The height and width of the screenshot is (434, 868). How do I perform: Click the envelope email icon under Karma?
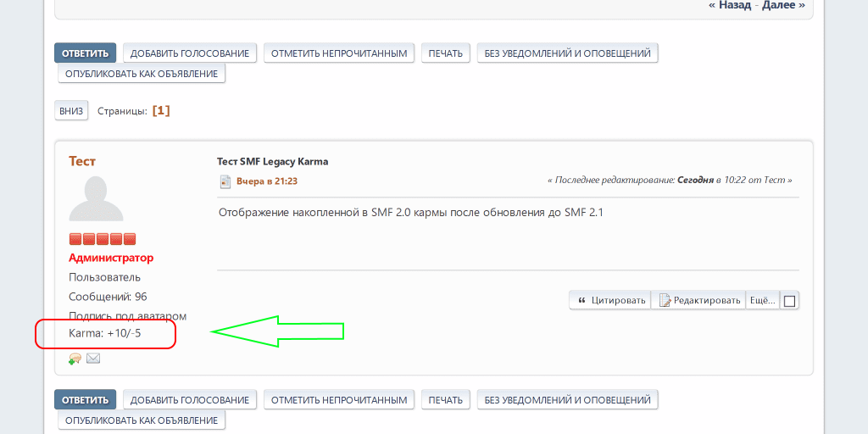pos(93,359)
